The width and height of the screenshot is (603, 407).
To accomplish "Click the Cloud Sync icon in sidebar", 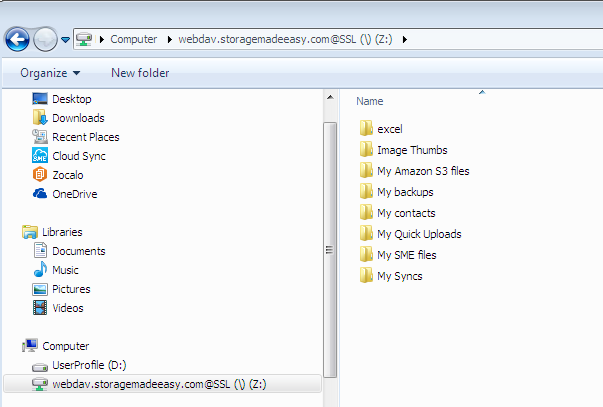I will coord(40,156).
